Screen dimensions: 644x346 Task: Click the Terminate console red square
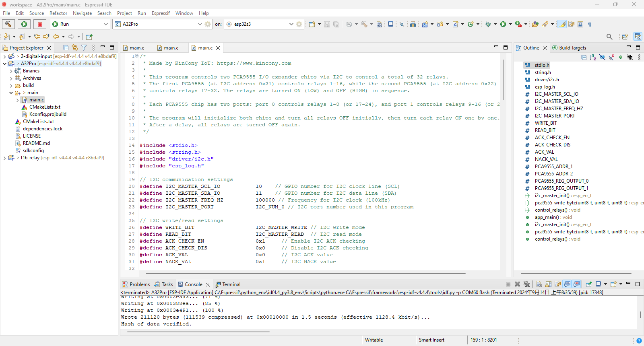[508, 284]
